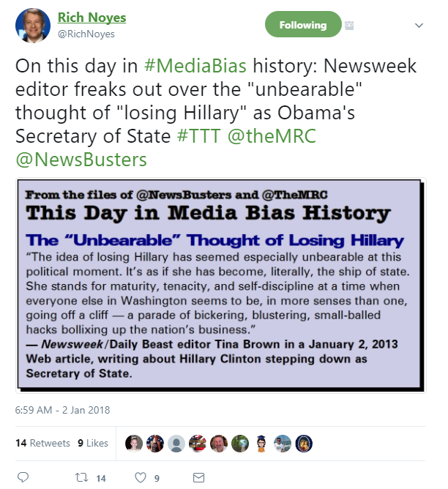View the 14 Retweets list
This screenshot has width=448, height=489.
(42, 443)
